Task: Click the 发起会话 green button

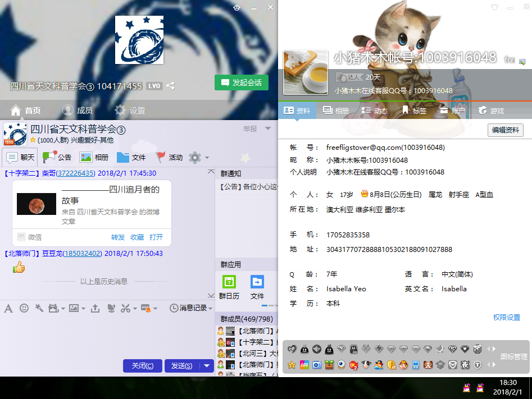Action: (241, 82)
